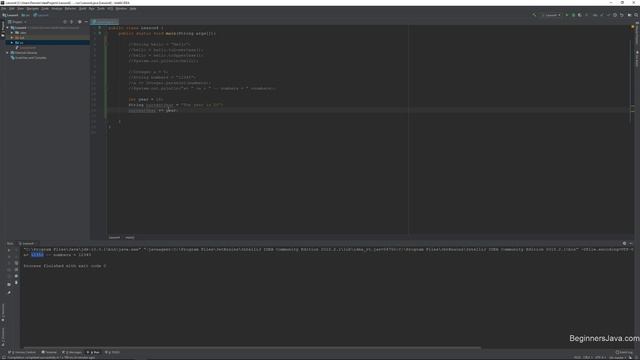Screen dimensions: 640x360
Task: Open the Tools menu
Action: [101, 9]
